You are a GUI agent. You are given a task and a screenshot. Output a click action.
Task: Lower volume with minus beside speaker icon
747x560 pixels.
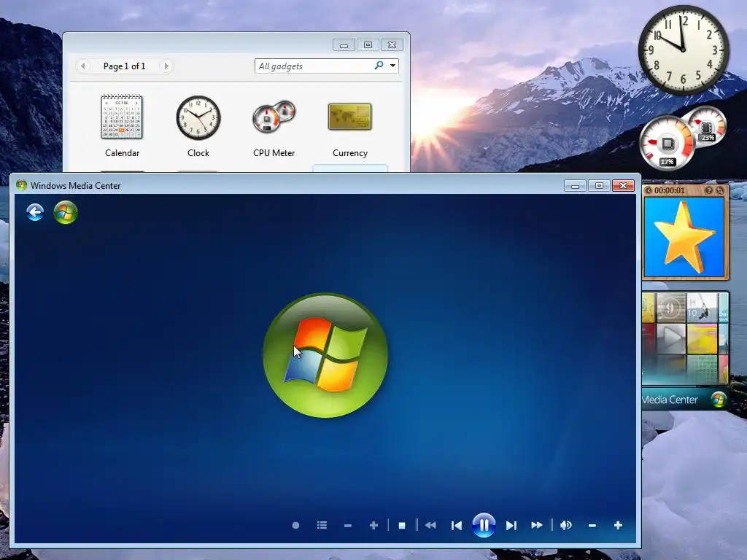tap(592, 526)
